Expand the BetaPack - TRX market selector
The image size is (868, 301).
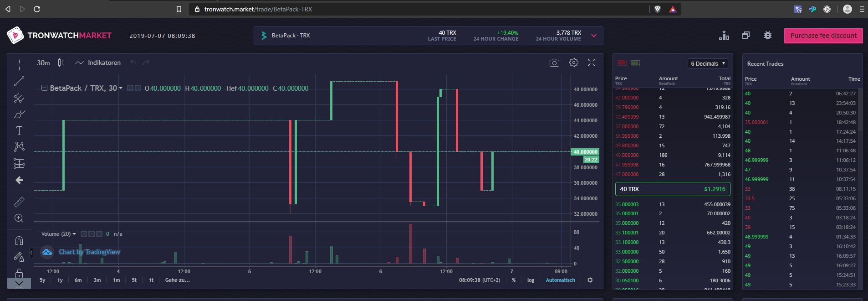coord(594,36)
